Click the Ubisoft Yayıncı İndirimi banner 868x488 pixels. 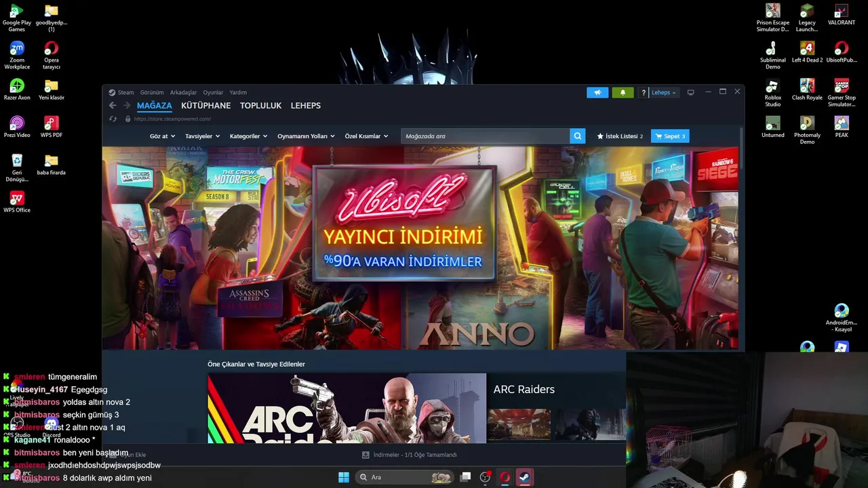click(420, 248)
